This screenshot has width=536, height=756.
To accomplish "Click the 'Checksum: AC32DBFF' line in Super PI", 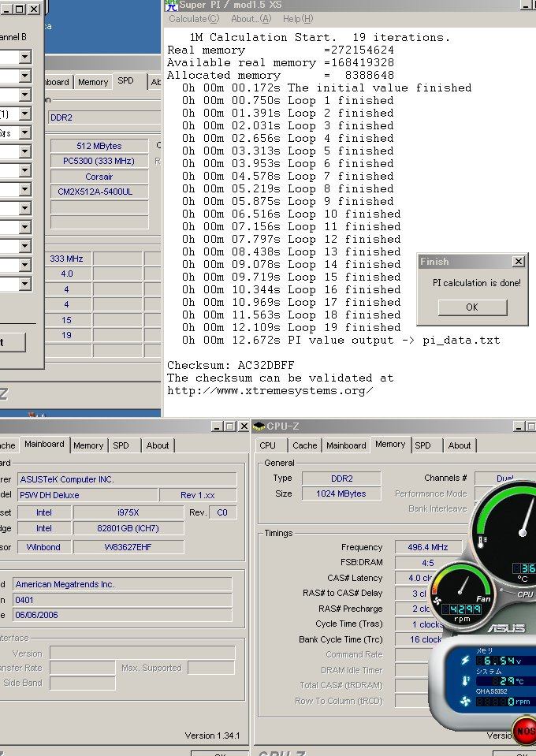I will coord(231,365).
